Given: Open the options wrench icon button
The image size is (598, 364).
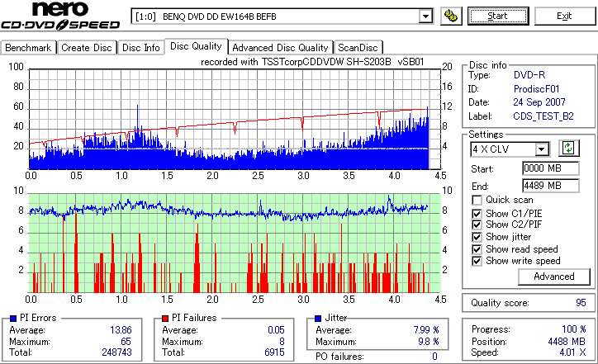Looking at the screenshot, I should coord(451,16).
